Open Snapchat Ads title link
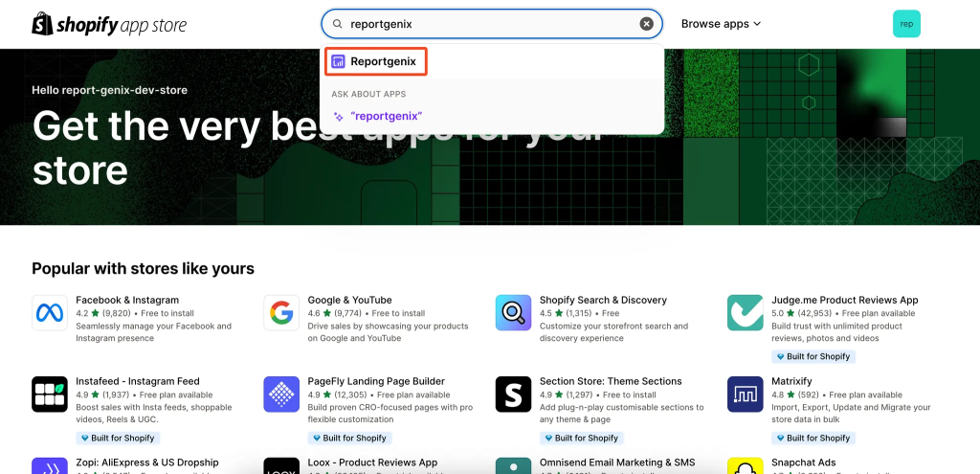980x474 pixels. [x=804, y=463]
